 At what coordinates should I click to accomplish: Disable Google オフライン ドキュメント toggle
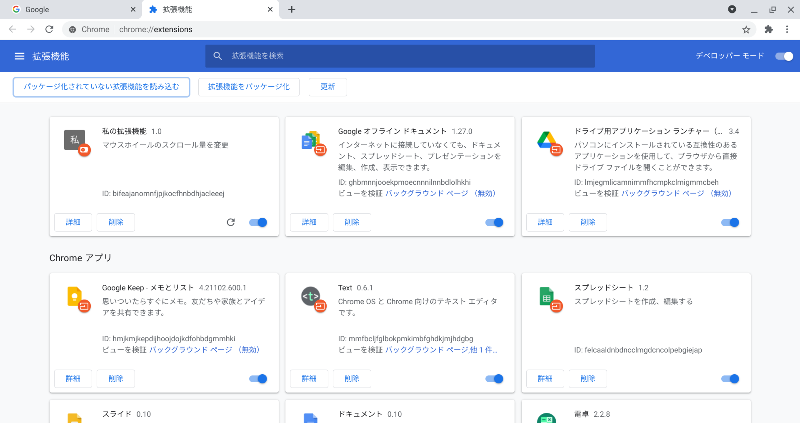point(494,222)
